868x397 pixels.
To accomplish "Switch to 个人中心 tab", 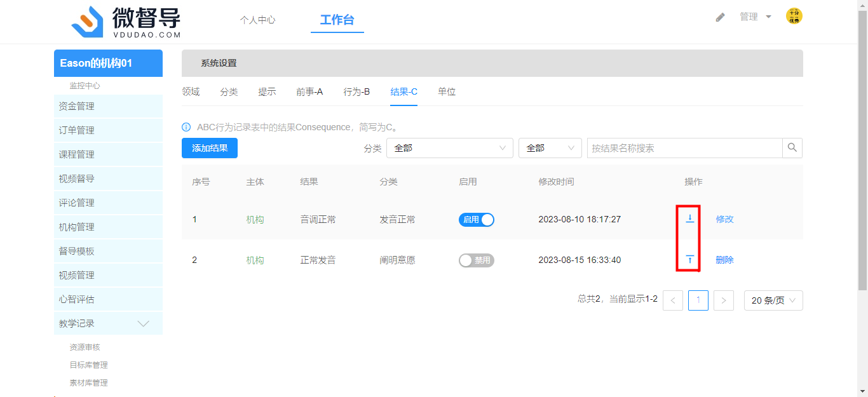I will coord(257,20).
